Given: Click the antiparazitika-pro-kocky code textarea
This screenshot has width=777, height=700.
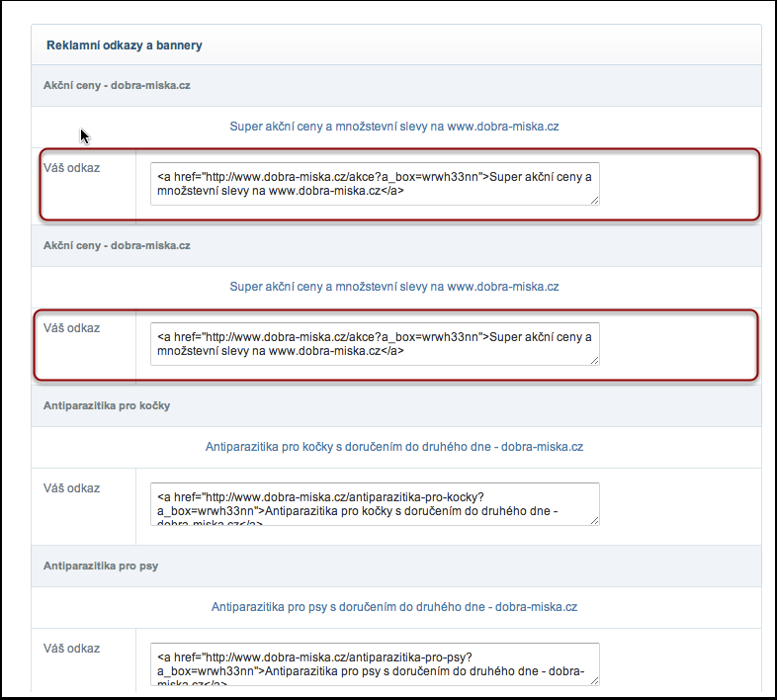Looking at the screenshot, I should coord(375,504).
